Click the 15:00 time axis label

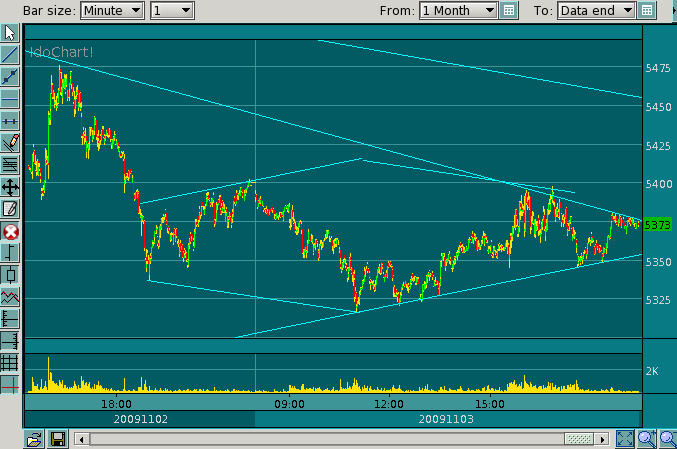tap(490, 404)
